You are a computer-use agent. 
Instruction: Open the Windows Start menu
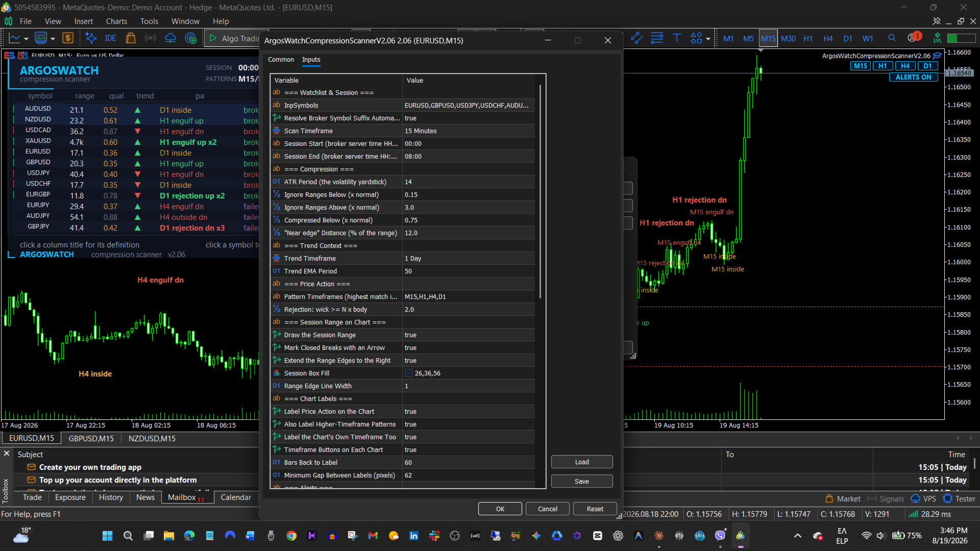107,536
